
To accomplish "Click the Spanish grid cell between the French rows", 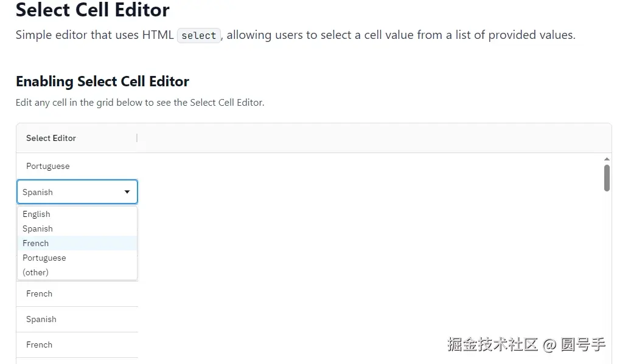I will 41,319.
